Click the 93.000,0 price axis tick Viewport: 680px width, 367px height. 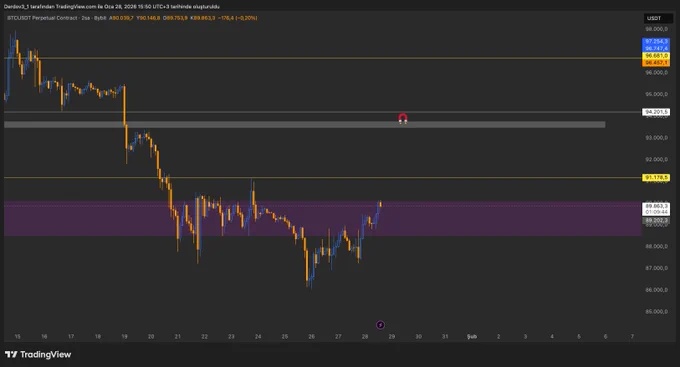coord(657,138)
